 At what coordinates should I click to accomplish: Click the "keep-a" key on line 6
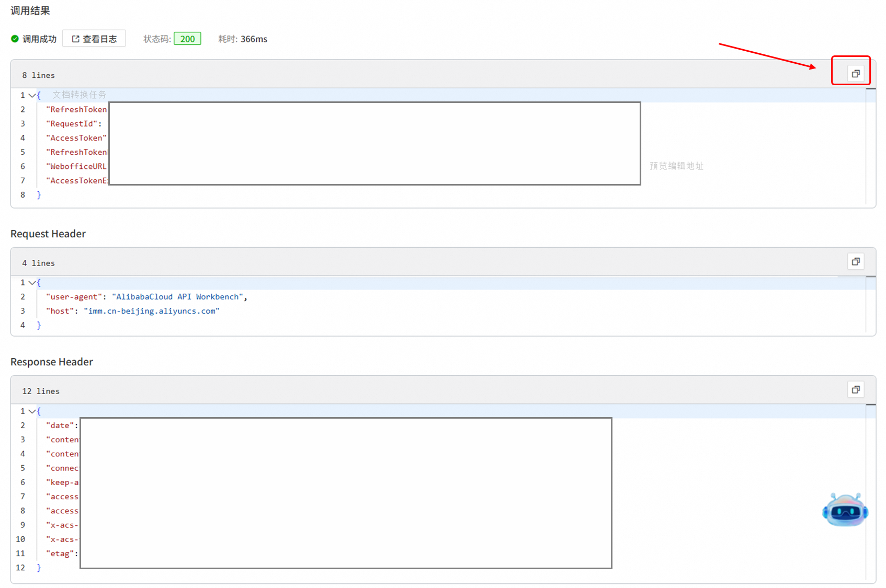pos(62,482)
